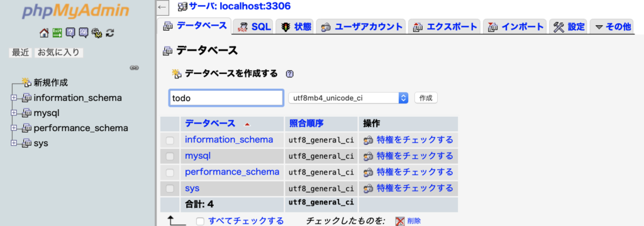Click the red delete icon below the table
Viewport: 644px width, 226px height.
tap(399, 221)
